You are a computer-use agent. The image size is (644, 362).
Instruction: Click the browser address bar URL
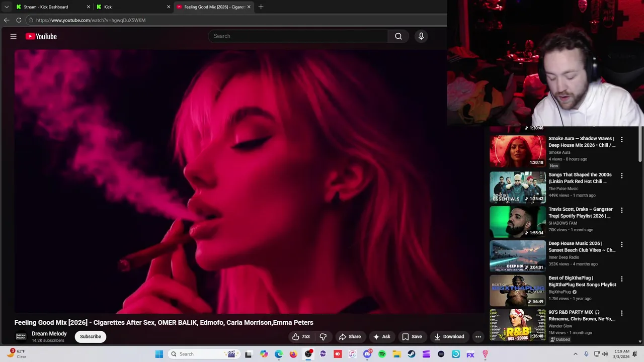91,20
